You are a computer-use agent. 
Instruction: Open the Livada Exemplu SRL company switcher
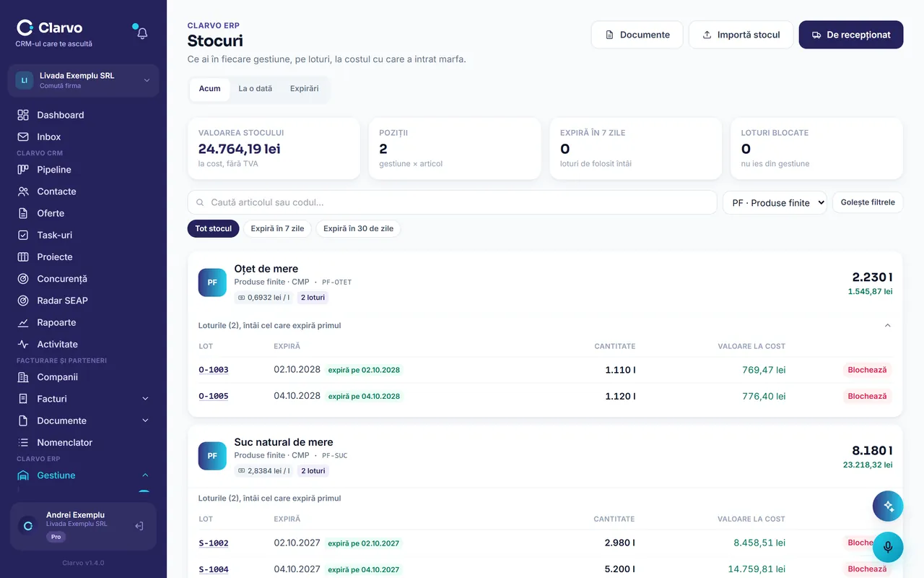click(x=83, y=80)
